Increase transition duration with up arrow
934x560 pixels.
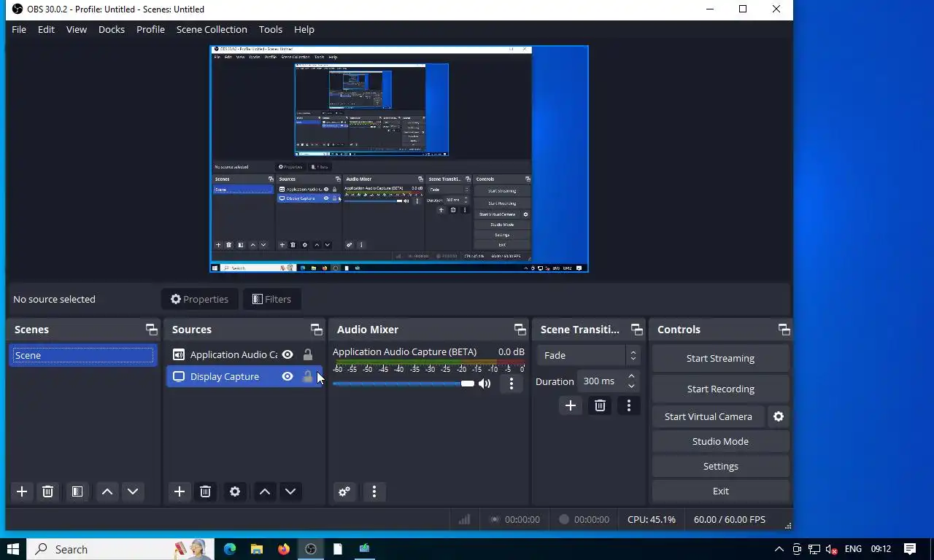pos(631,376)
